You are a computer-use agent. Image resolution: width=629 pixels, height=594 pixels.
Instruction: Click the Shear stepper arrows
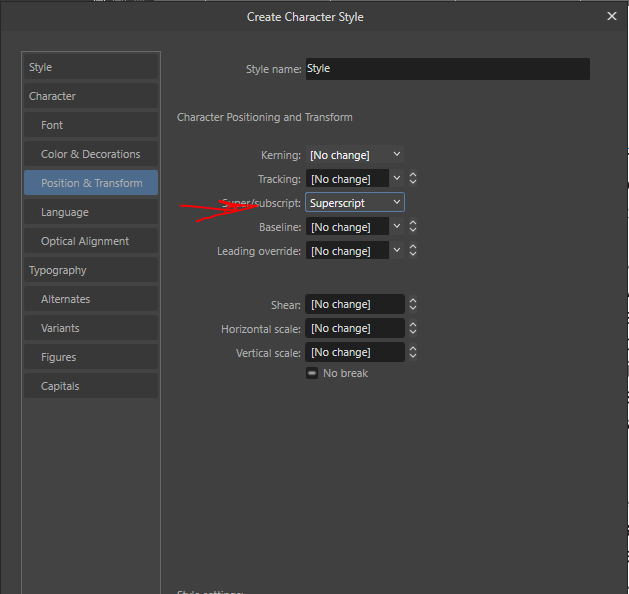point(413,304)
